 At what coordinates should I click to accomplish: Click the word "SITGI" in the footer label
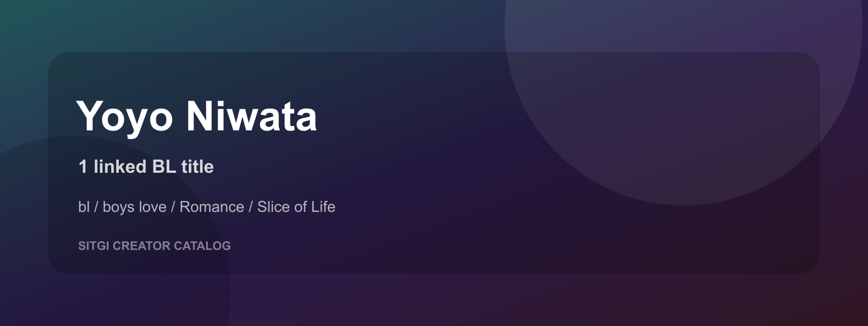coord(94,246)
